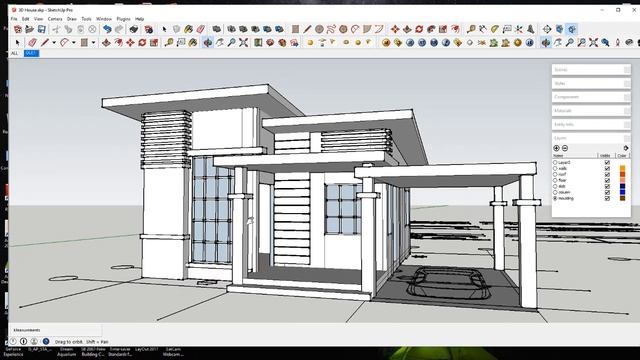Select the Protractor tool
The image size is (640, 360).
pyautogui.click(x=495, y=29)
